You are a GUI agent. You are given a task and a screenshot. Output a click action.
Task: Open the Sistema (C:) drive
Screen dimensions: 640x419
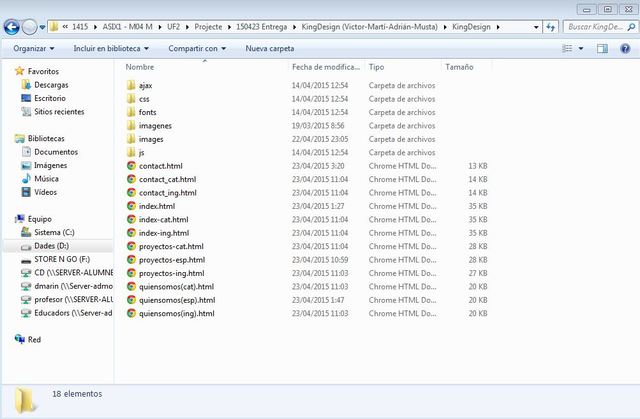(x=54, y=233)
